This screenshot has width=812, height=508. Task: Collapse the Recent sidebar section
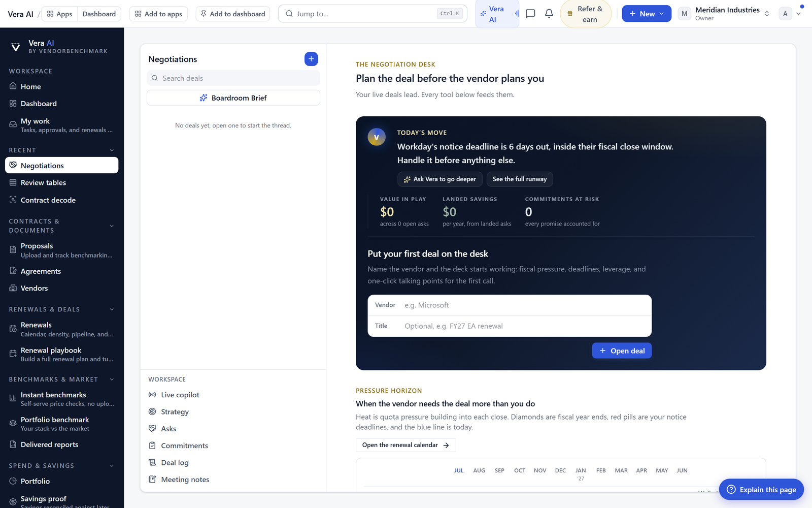[112, 150]
